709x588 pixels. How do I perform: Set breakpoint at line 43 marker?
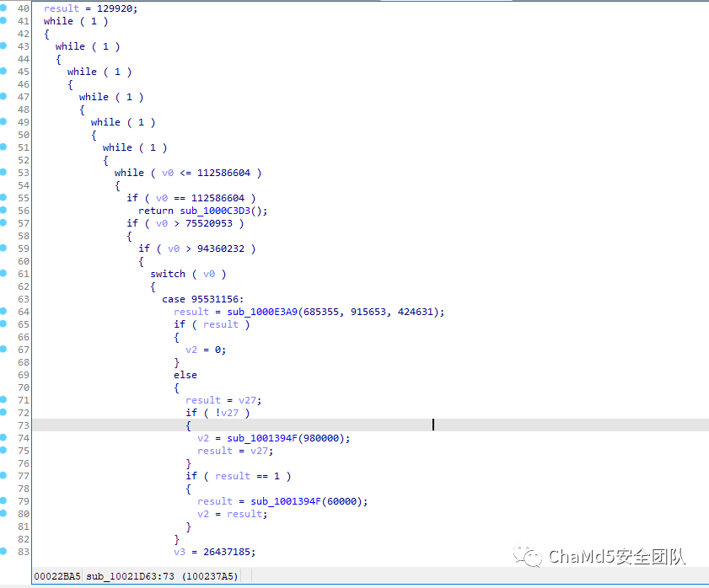[x=3, y=45]
